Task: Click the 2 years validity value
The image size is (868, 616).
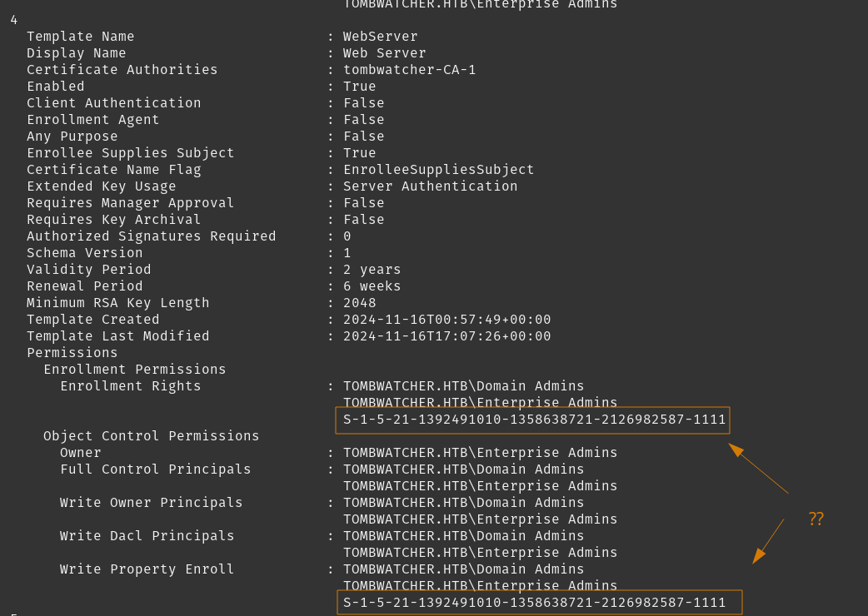Action: [372, 270]
